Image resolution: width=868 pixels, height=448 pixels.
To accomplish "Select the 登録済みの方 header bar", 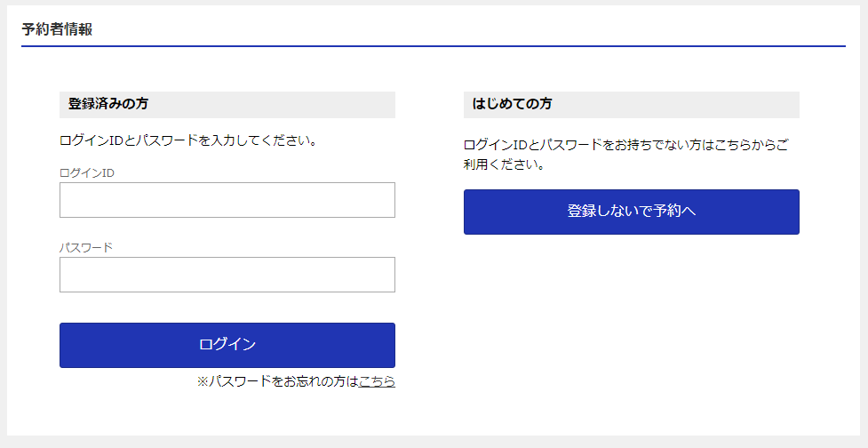I will point(227,104).
